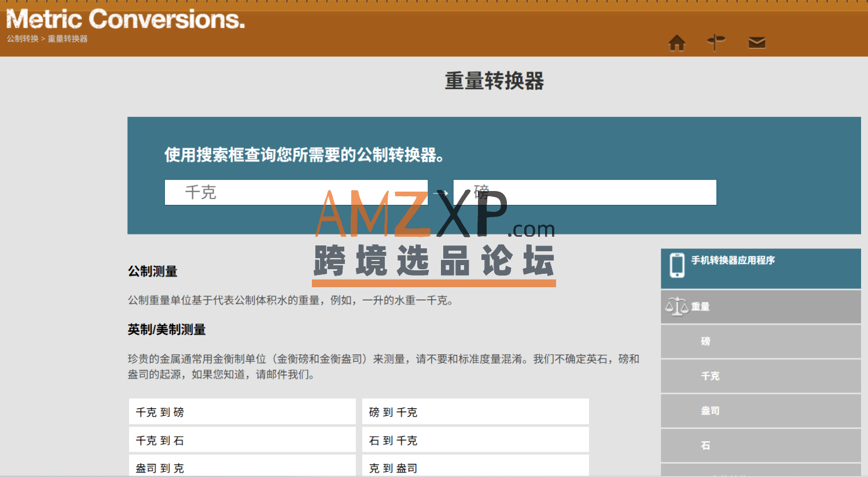Open the 千克 到 磅 converter
The width and height of the screenshot is (868, 477).
pyautogui.click(x=242, y=412)
